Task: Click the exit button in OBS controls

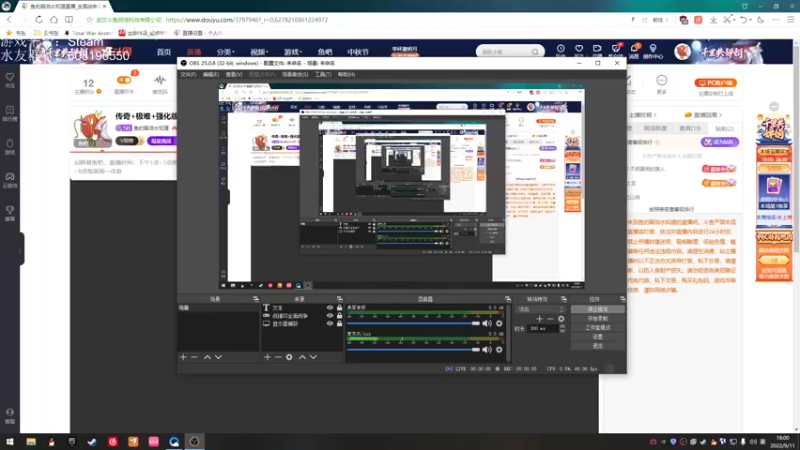Action: point(597,346)
